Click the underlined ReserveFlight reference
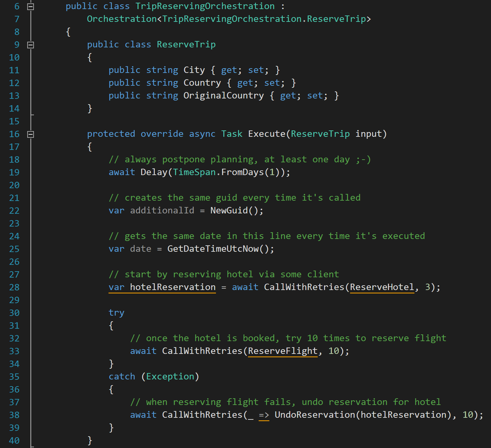Viewport: 491px width, 448px height. point(282,351)
